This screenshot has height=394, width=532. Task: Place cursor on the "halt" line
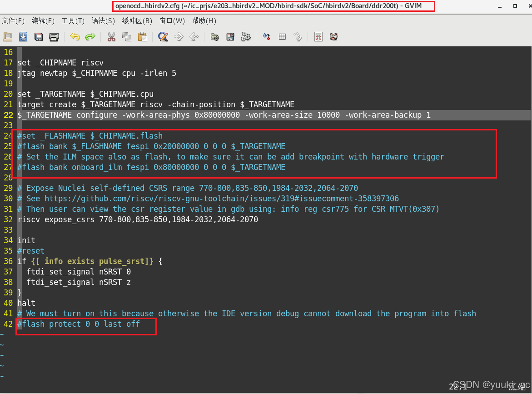(x=26, y=303)
